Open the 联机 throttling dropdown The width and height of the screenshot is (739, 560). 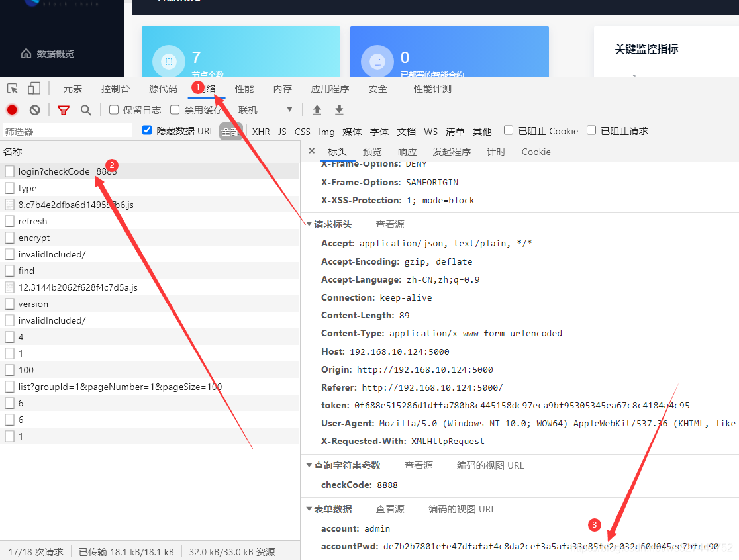point(266,110)
